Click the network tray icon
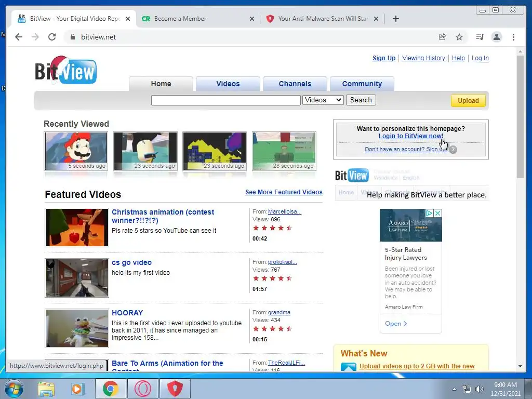This screenshot has height=399, width=532. 467,389
